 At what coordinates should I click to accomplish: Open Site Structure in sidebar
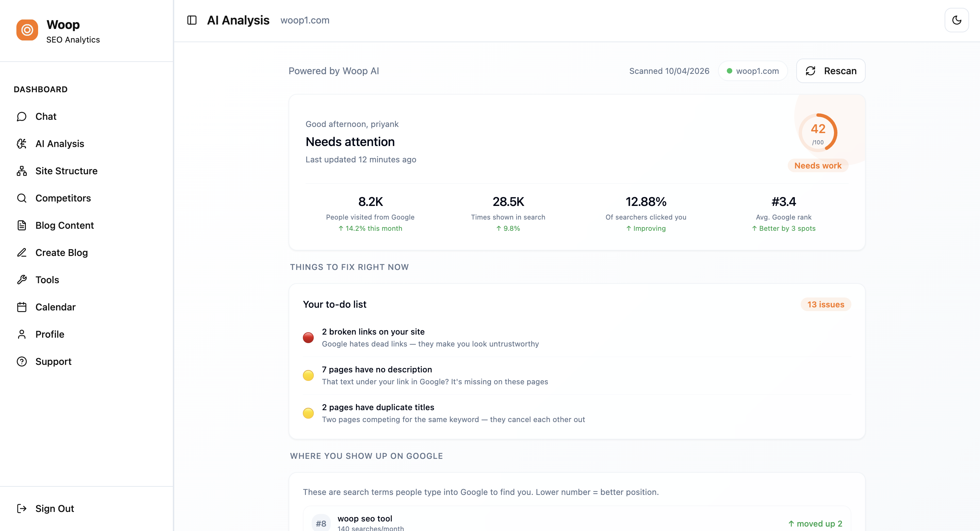[66, 171]
